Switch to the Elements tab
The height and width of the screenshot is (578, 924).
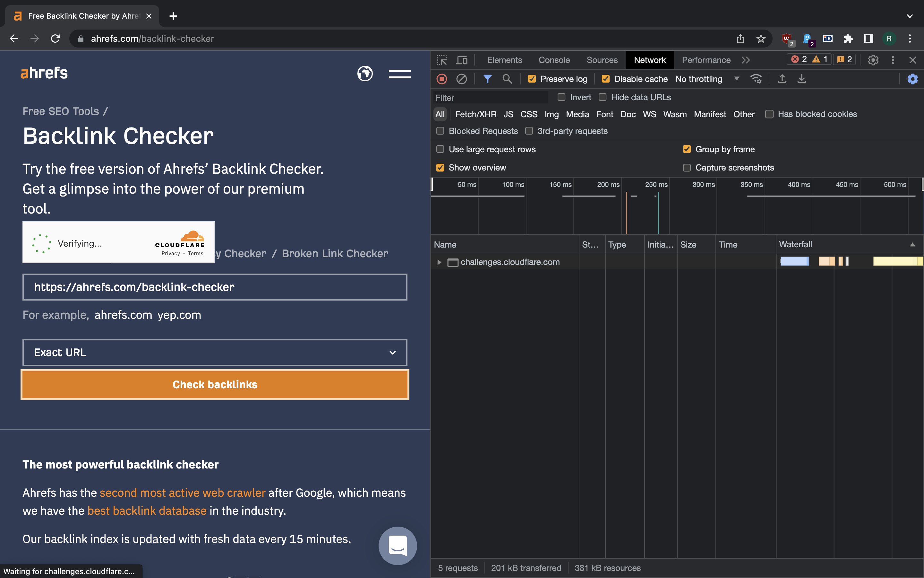[504, 60]
